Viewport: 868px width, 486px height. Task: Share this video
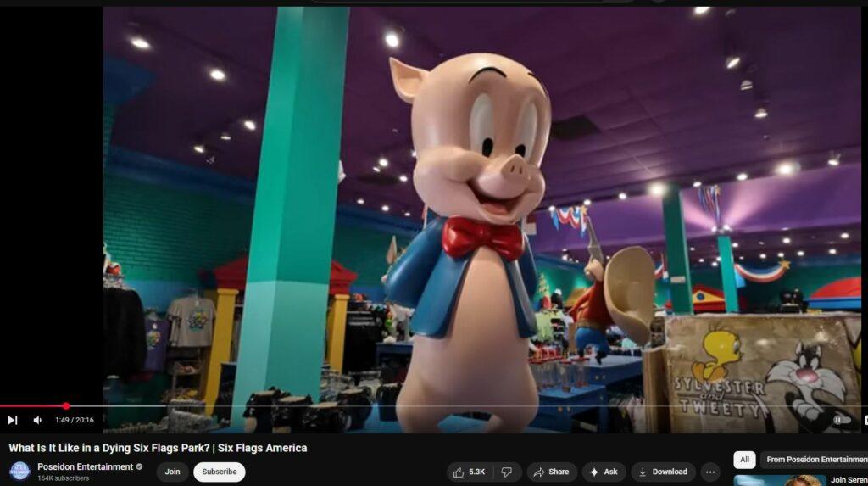point(551,472)
